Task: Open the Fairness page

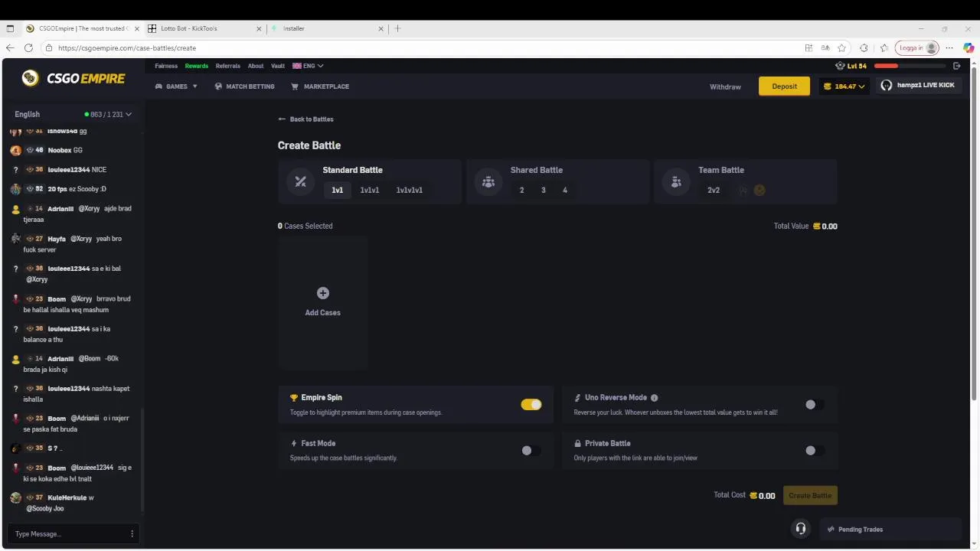Action: (166, 66)
